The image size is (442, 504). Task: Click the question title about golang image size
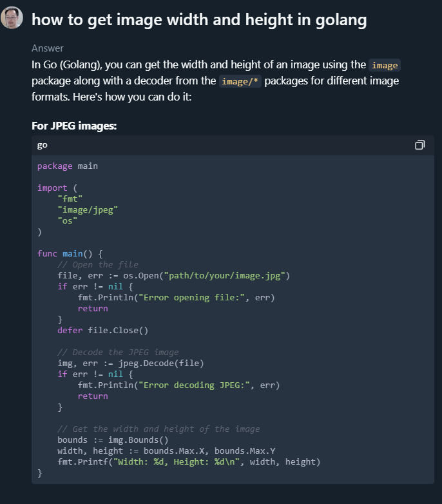pos(199,20)
